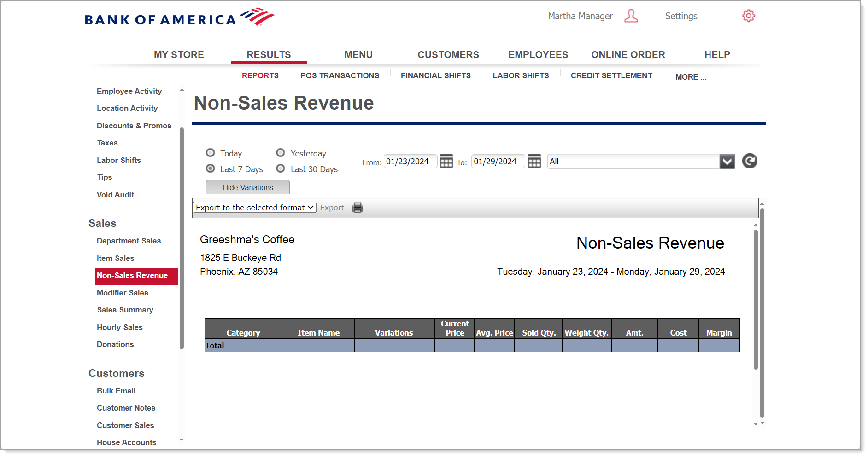
Task: Open the Martha Manager user profile icon
Action: tap(631, 16)
